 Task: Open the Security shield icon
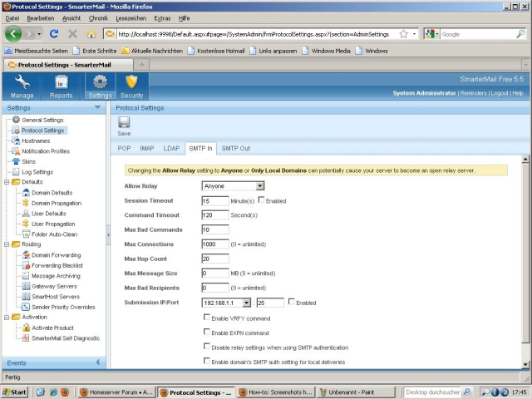[131, 82]
